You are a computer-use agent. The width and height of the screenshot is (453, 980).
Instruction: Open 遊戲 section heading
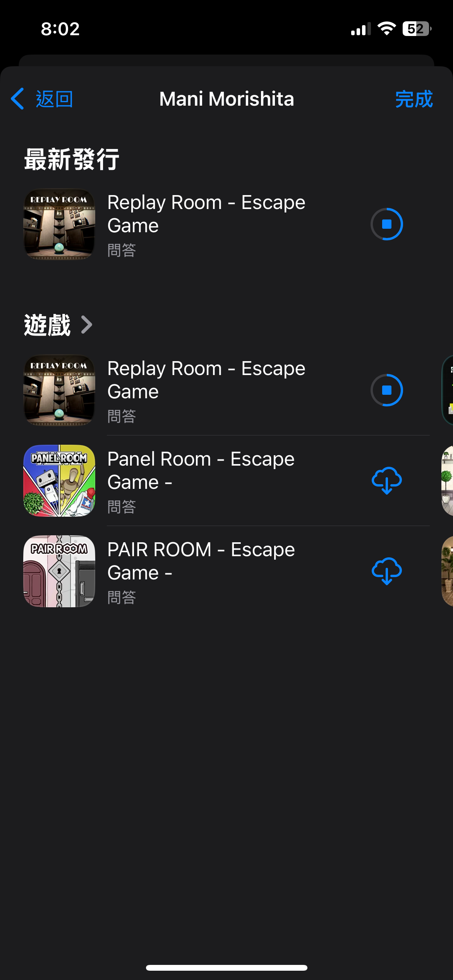tap(47, 325)
